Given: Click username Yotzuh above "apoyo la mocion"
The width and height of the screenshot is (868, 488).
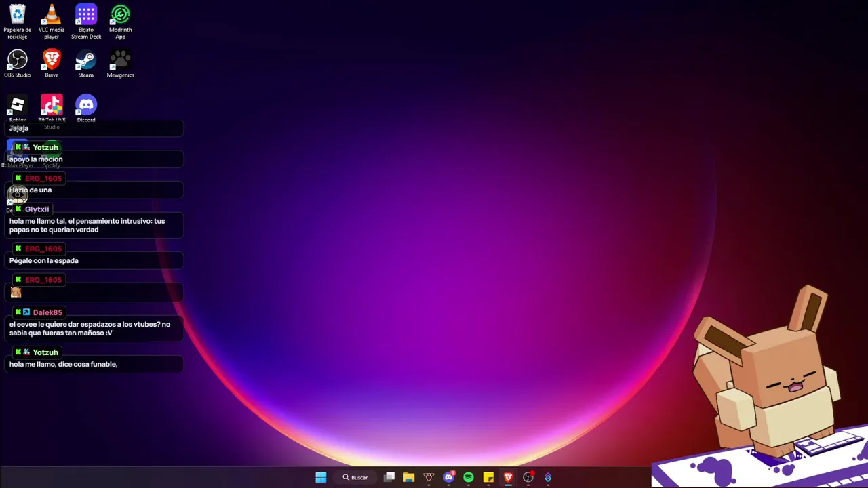Looking at the screenshot, I should point(45,147).
